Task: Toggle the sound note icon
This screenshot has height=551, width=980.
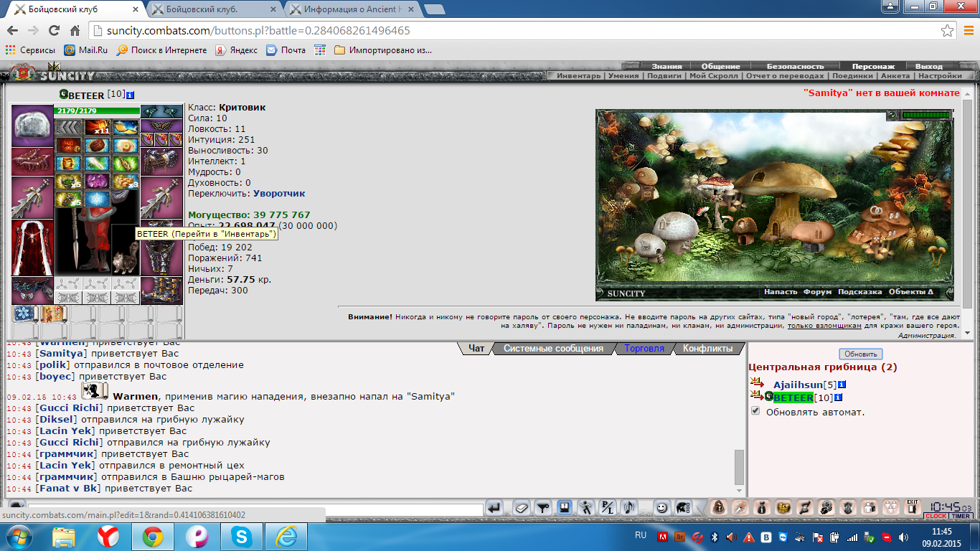Action: coord(628,508)
